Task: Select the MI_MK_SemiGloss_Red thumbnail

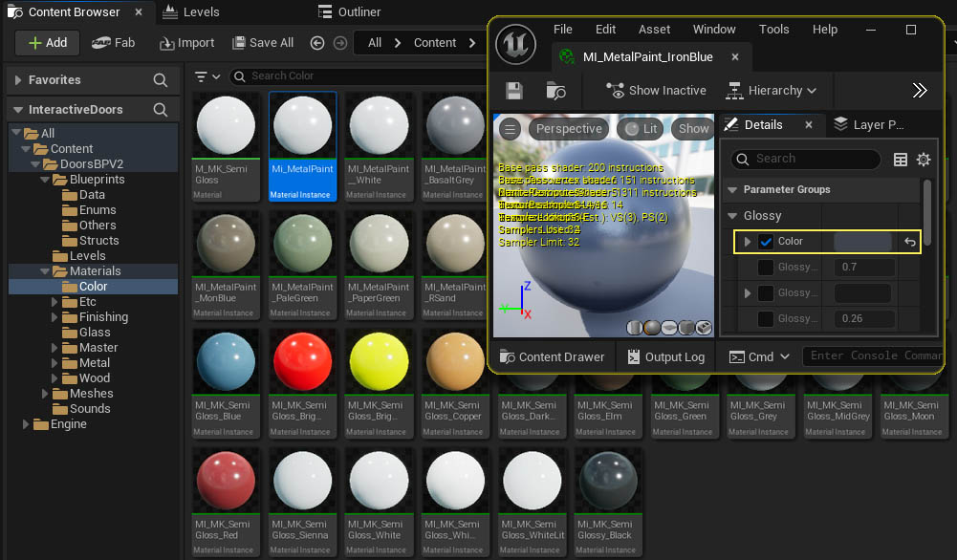Action: (x=226, y=501)
